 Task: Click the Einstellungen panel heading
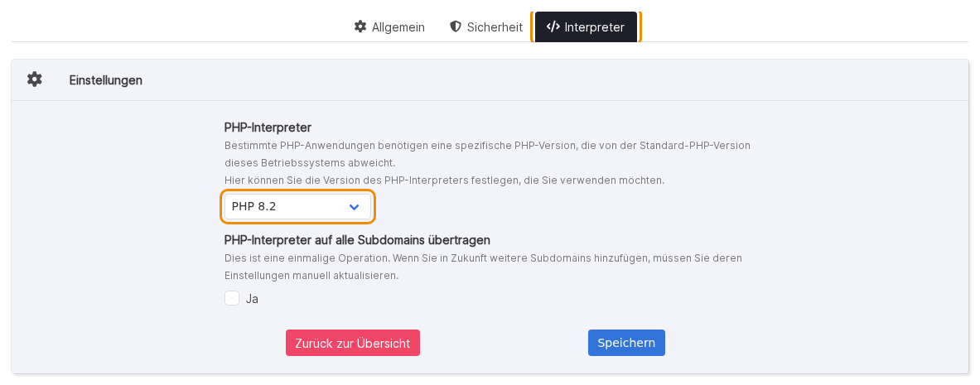(x=106, y=80)
